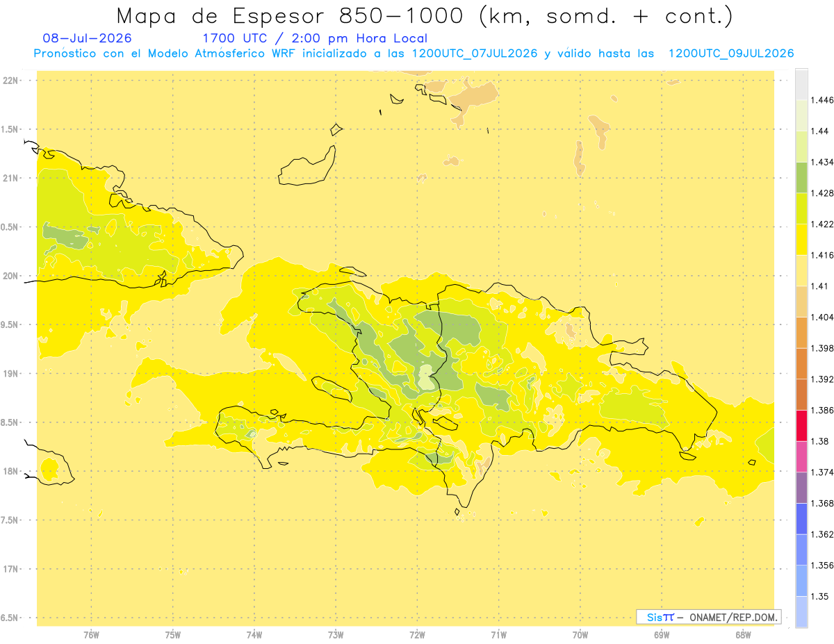Click the longitude label '74W'
Image resolution: width=834 pixels, height=644 pixels.
pyautogui.click(x=254, y=634)
